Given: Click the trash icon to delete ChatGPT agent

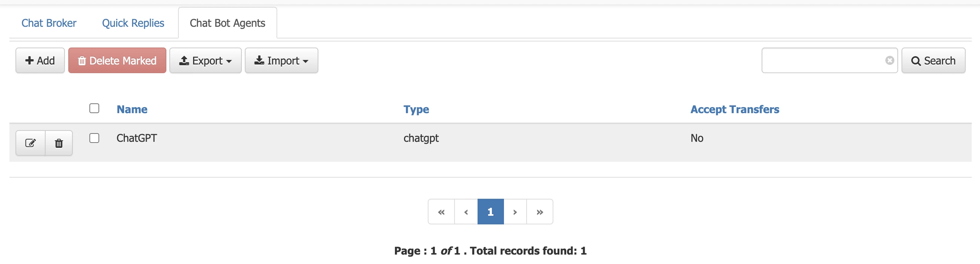Looking at the screenshot, I should pos(58,143).
